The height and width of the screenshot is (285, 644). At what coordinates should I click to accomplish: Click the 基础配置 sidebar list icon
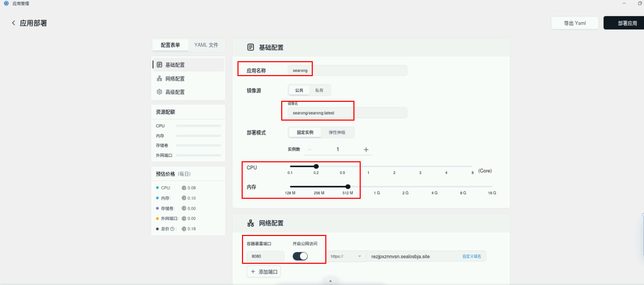[x=159, y=65]
